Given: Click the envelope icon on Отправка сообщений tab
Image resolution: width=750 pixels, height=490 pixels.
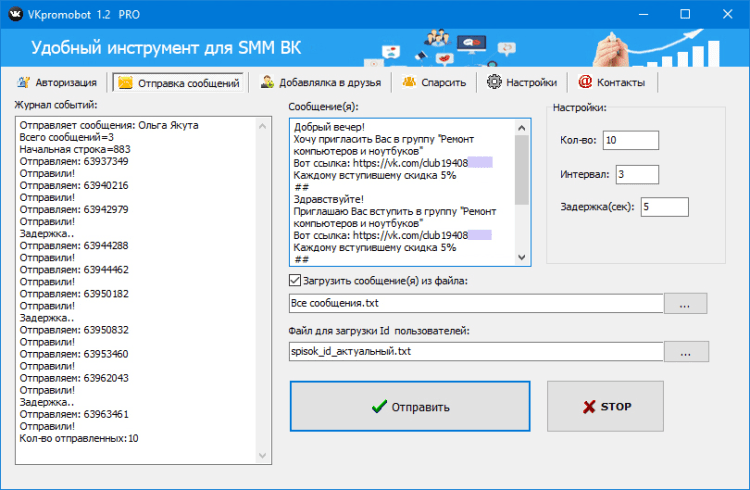Looking at the screenshot, I should [125, 83].
